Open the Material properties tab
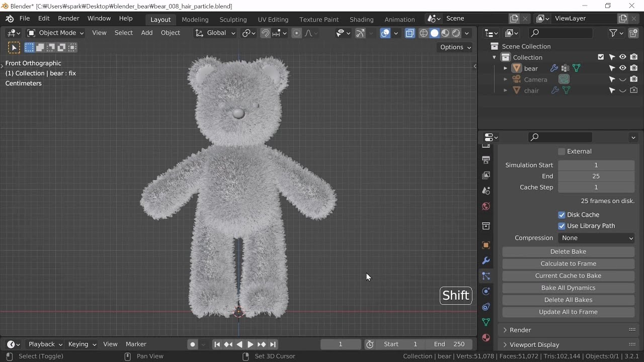The image size is (644, 362). pos(486,337)
